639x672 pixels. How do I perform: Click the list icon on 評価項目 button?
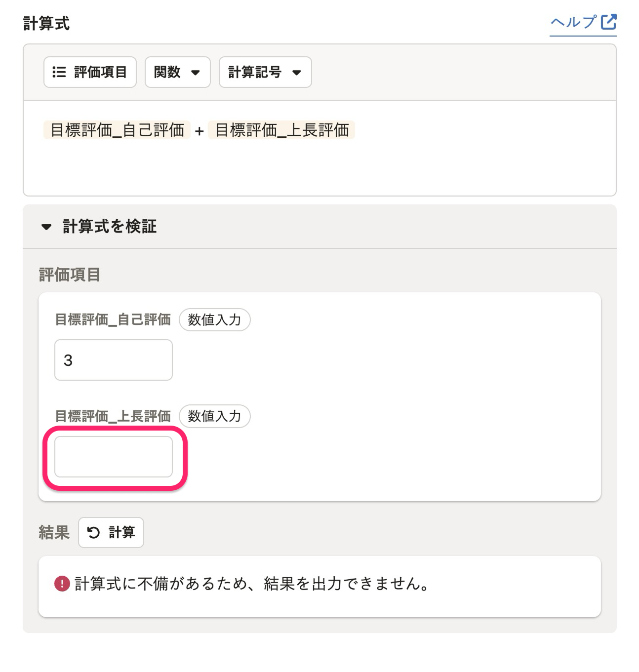59,72
